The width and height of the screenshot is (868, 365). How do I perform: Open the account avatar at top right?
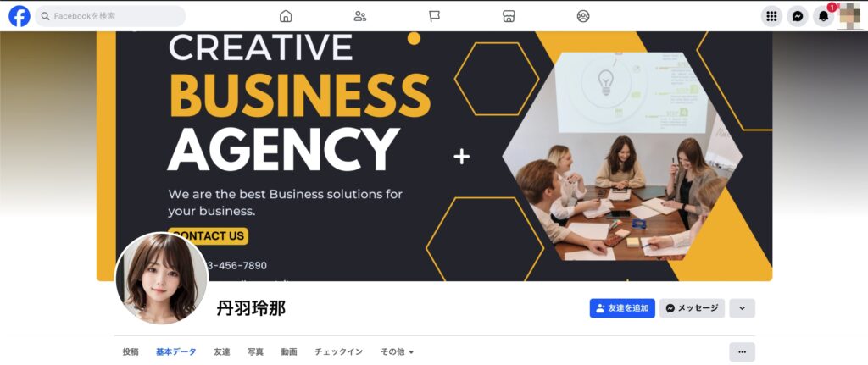850,16
